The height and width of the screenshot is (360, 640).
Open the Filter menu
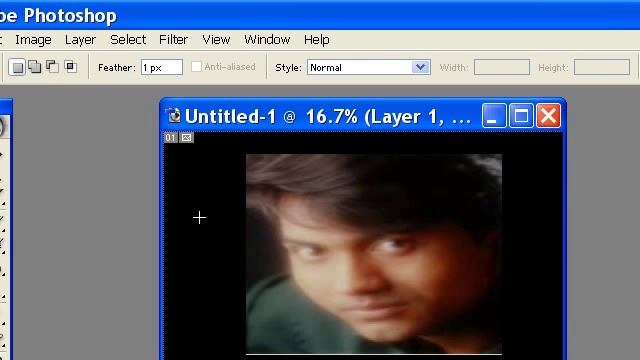(173, 40)
